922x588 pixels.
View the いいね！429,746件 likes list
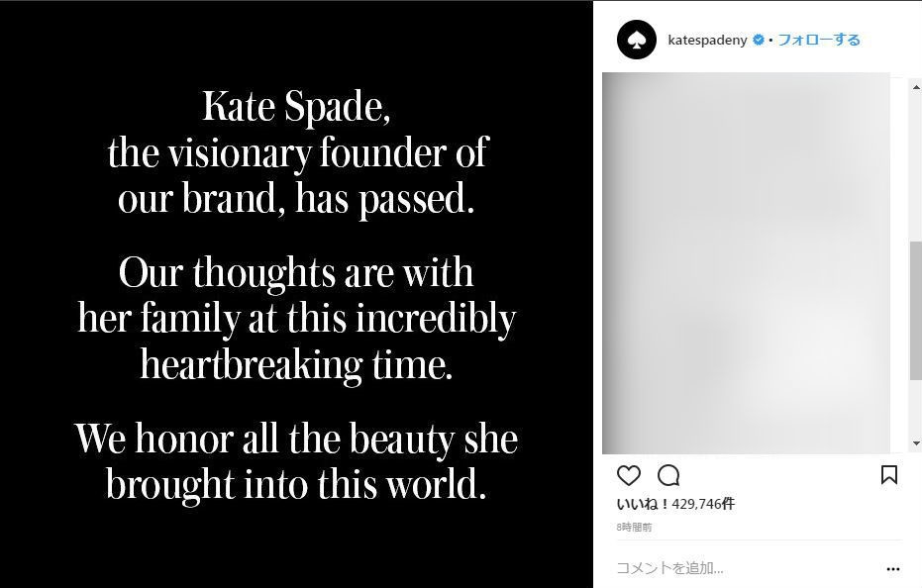tap(676, 504)
